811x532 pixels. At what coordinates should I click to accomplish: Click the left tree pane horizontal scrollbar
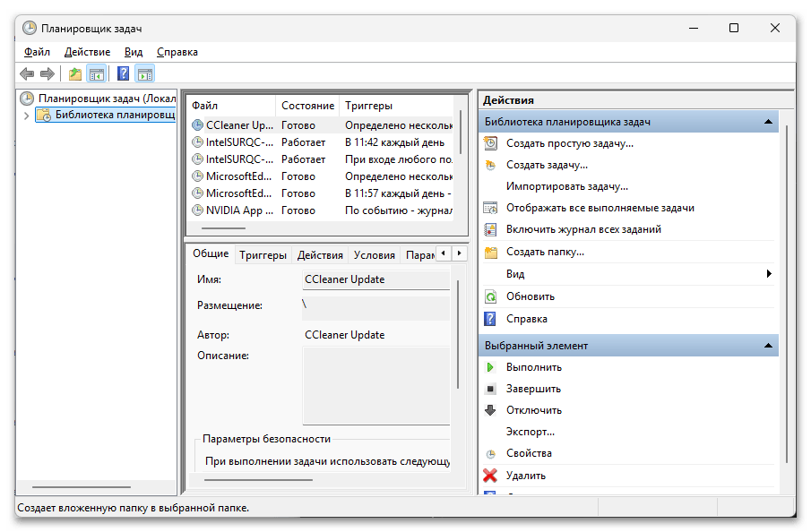click(x=82, y=487)
